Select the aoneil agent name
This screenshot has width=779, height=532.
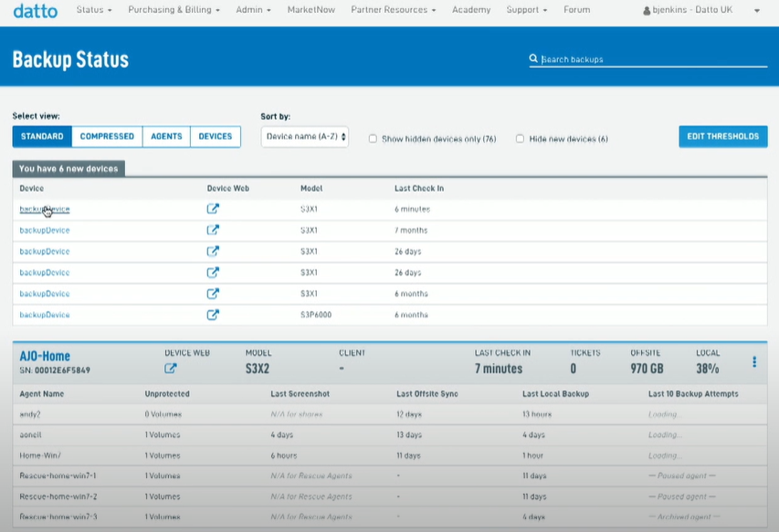[x=30, y=434]
